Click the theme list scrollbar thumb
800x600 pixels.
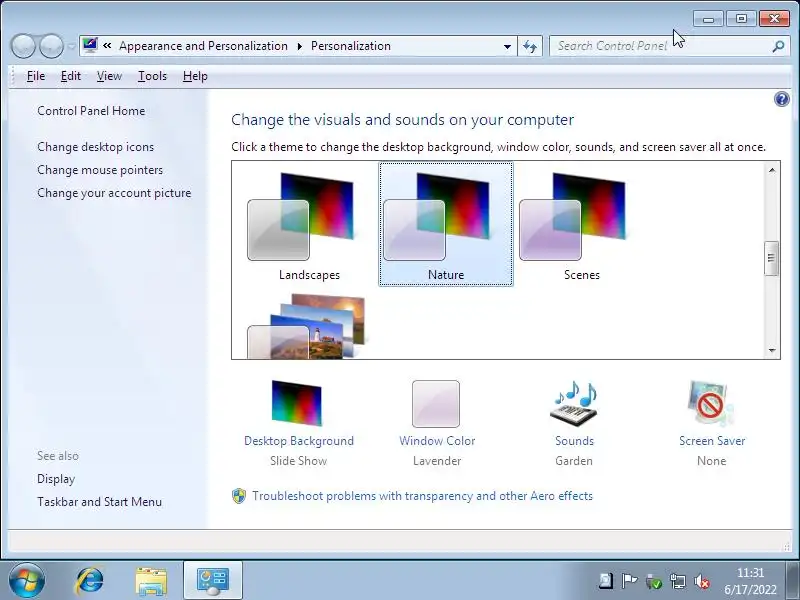pyautogui.click(x=771, y=259)
